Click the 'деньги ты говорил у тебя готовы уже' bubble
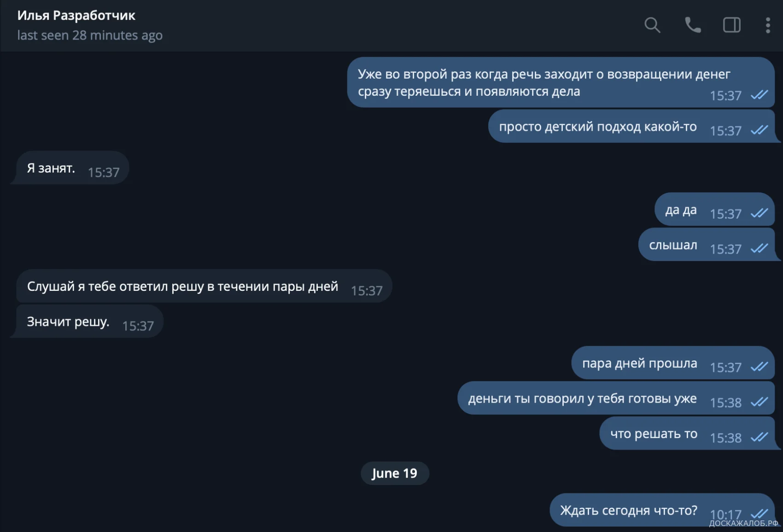 coord(582,399)
